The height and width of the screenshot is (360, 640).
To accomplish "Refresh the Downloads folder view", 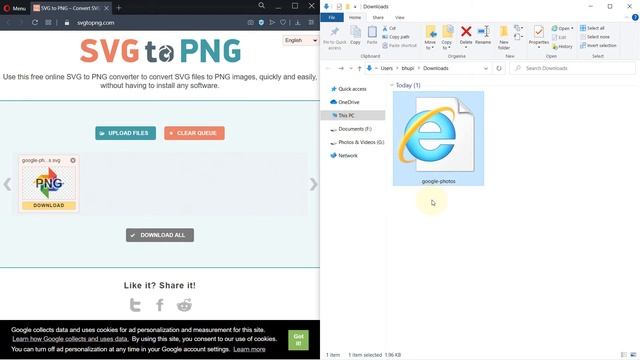I will 499,68.
